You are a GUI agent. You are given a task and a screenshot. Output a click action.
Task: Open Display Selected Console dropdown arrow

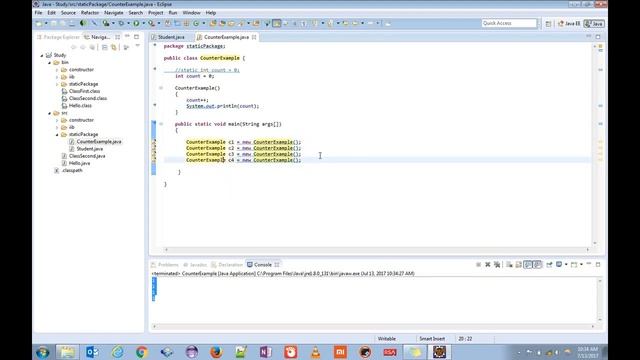point(566,264)
